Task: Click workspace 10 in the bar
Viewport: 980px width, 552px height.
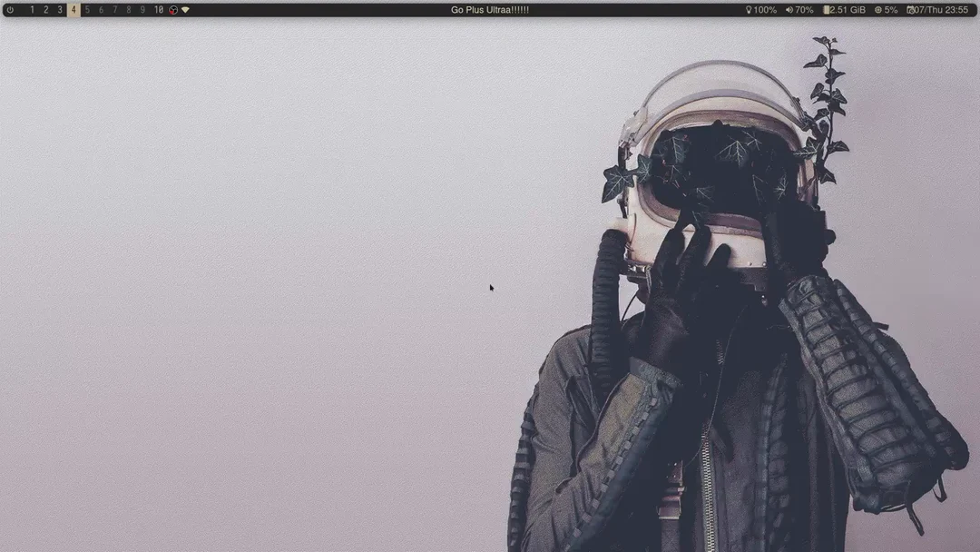Action: 159,9
